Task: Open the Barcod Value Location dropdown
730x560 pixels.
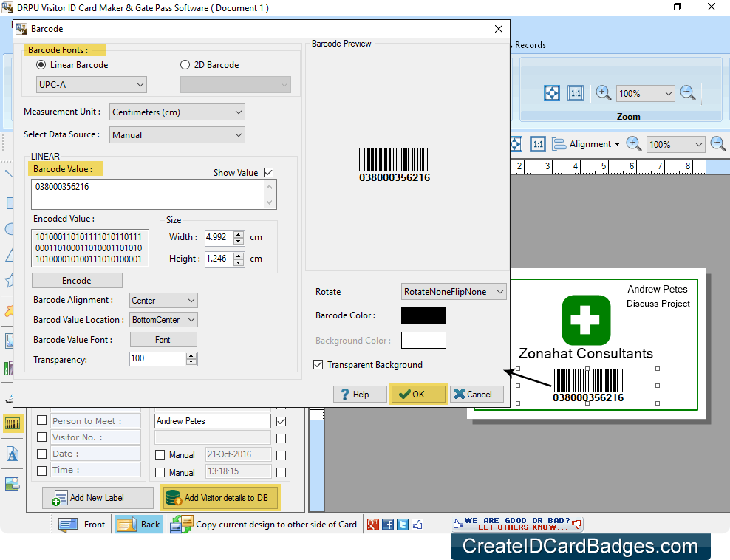Action: pos(163,320)
